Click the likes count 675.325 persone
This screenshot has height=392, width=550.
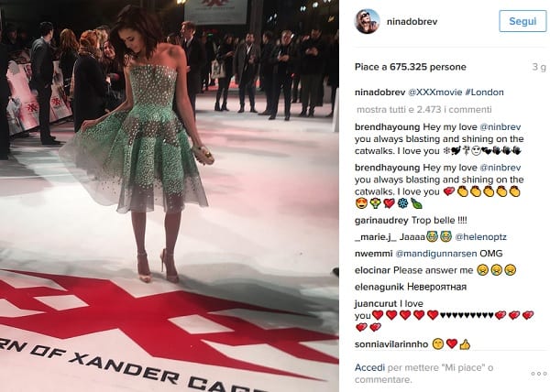[427, 67]
